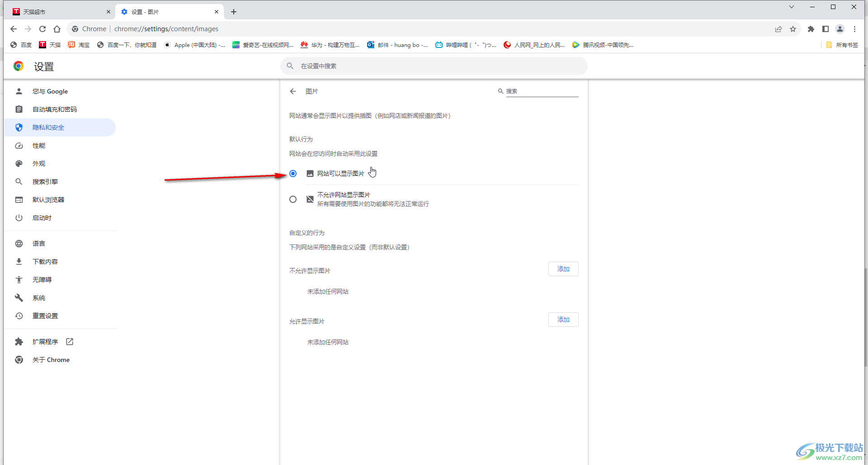The width and height of the screenshot is (868, 465).
Task: Open 外观 settings section
Action: (60, 164)
